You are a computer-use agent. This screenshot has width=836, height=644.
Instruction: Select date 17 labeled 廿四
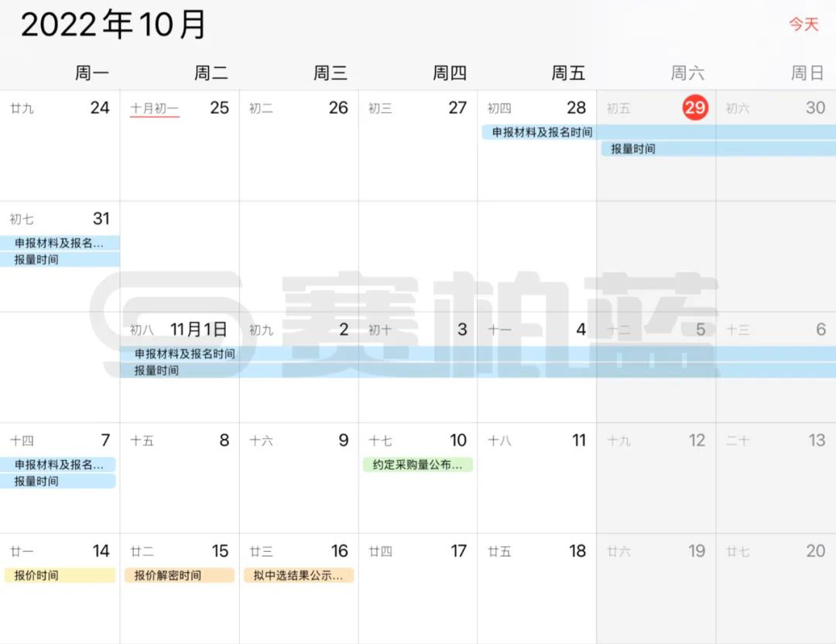click(458, 550)
